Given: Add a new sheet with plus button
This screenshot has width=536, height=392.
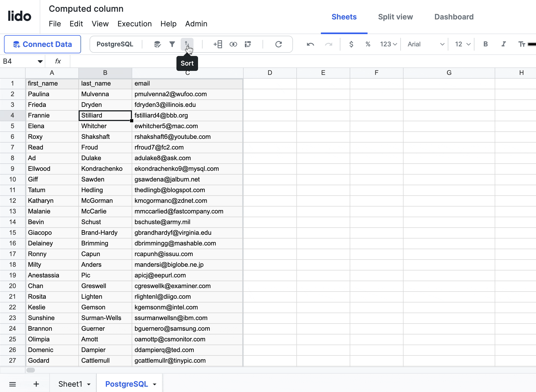Looking at the screenshot, I should coord(36,384).
